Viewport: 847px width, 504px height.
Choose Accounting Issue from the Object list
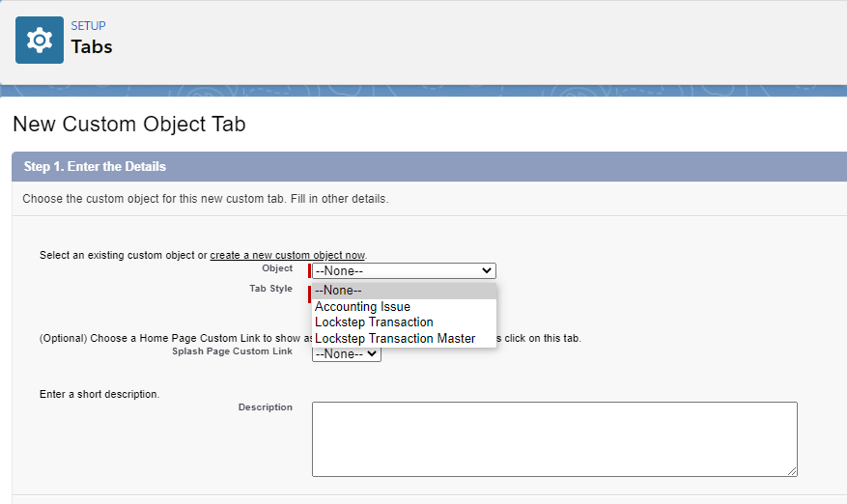362,307
